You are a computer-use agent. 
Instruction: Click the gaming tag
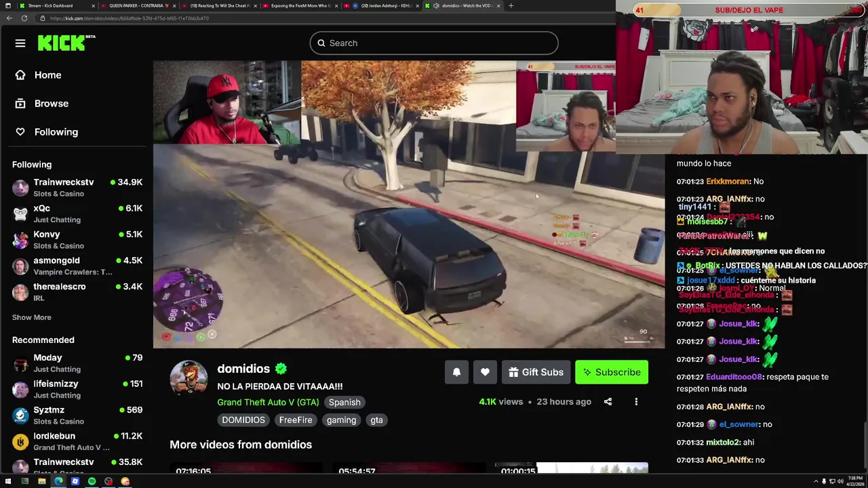(x=341, y=420)
